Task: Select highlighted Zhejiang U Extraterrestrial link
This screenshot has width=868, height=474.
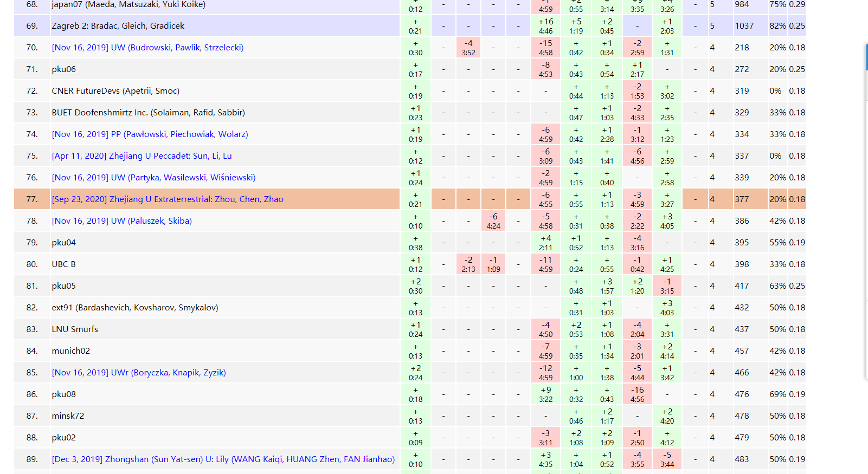Action: coord(168,199)
